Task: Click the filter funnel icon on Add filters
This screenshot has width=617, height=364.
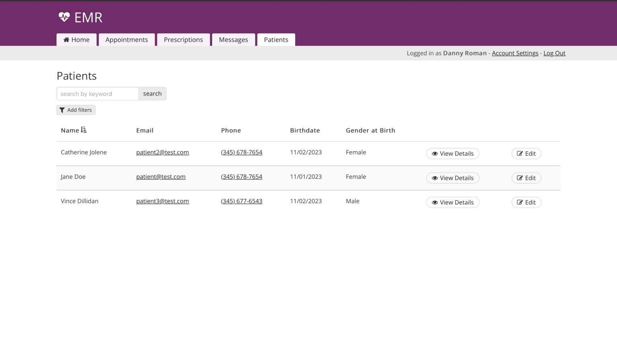Action: tap(62, 110)
